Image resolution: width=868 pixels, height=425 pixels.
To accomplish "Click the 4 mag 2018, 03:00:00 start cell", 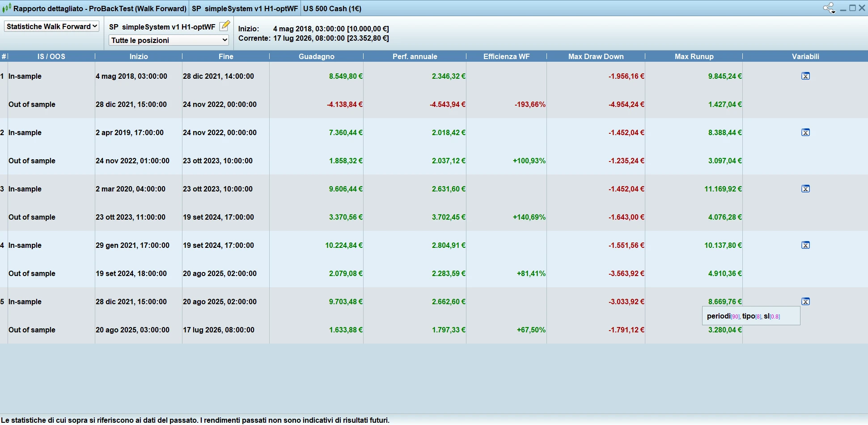I will click(x=131, y=76).
